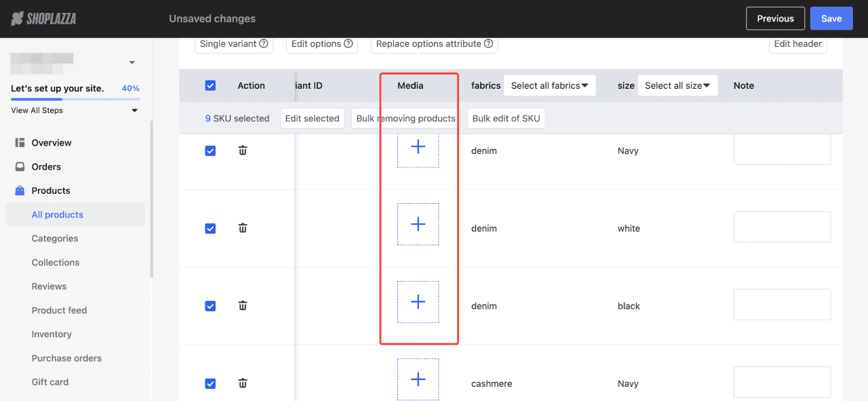Click "Navy" in the cashmere row
Screen dimensions: 868x401
coord(628,383)
